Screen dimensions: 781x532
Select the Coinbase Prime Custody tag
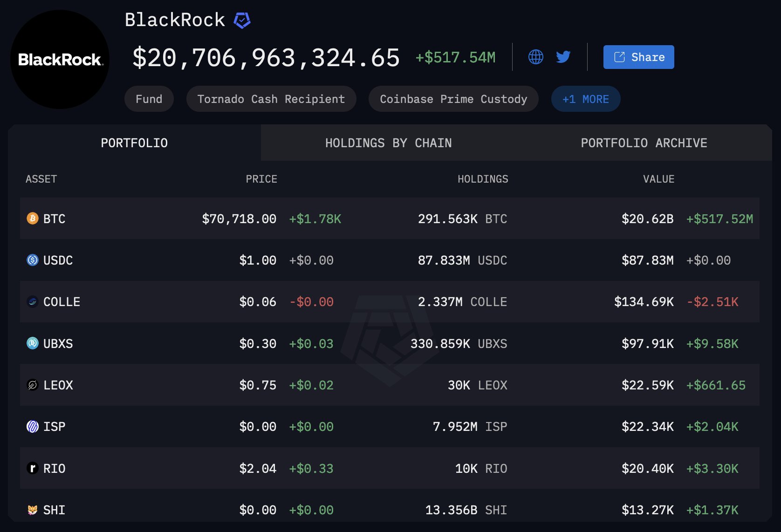[453, 99]
